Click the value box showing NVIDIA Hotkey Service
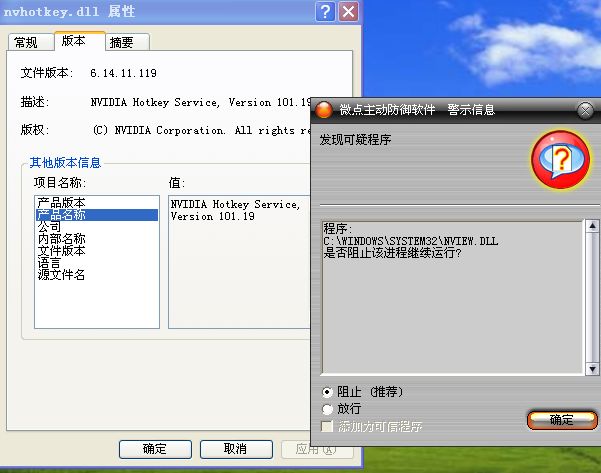Viewport: 601px width, 473px height. coord(239,262)
